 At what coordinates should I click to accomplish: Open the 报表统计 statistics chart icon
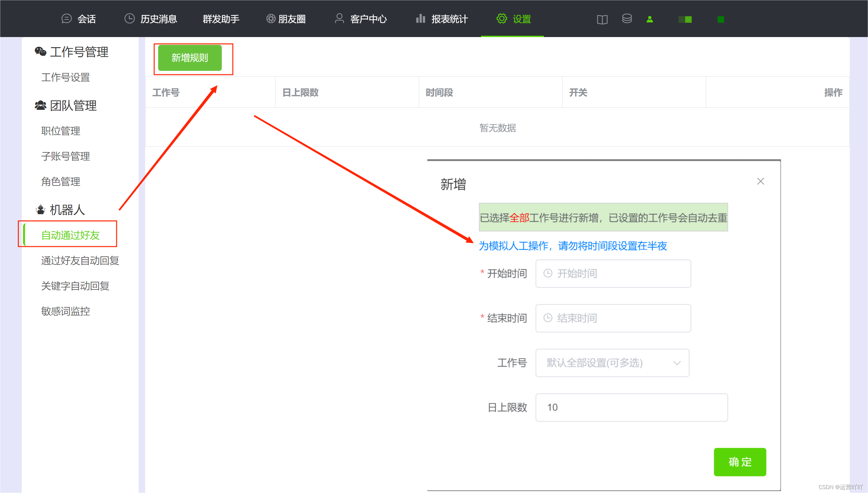coord(421,19)
